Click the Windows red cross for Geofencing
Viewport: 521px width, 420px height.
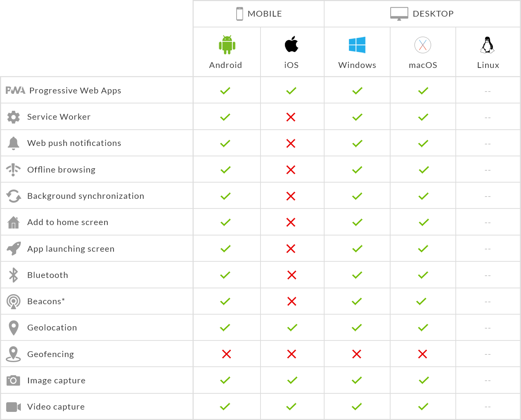(x=357, y=354)
